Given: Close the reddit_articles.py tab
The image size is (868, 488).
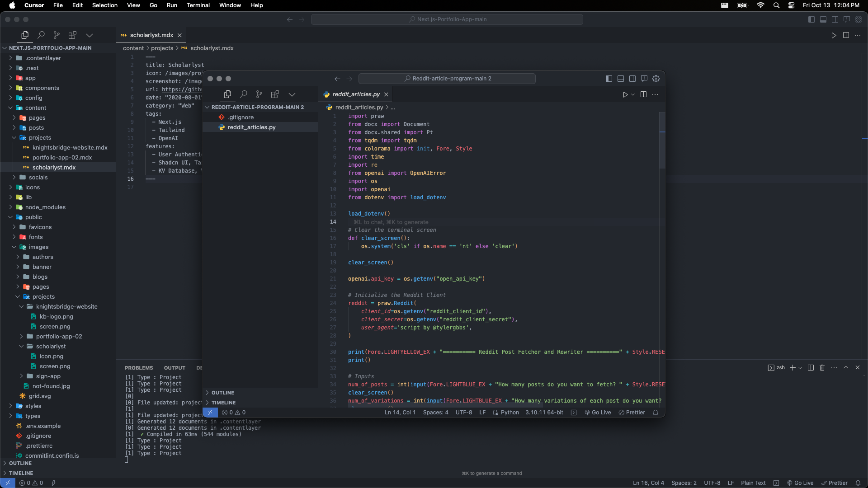Looking at the screenshot, I should (x=386, y=94).
